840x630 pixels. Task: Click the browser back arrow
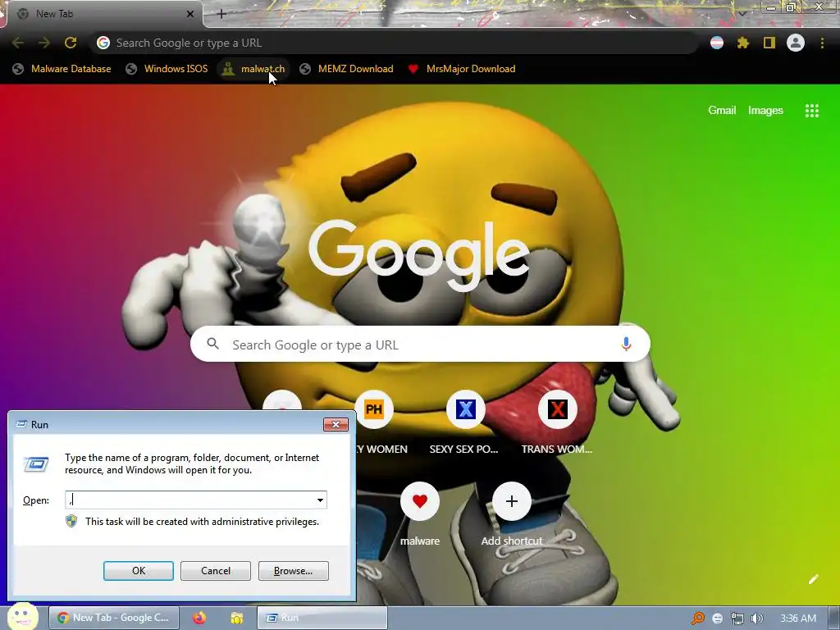coord(18,43)
